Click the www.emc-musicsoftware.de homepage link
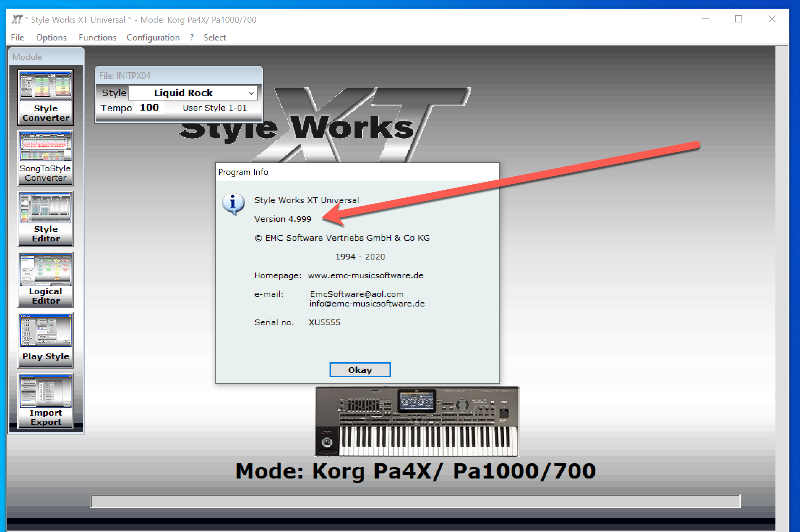This screenshot has height=532, width=800. 365,275
